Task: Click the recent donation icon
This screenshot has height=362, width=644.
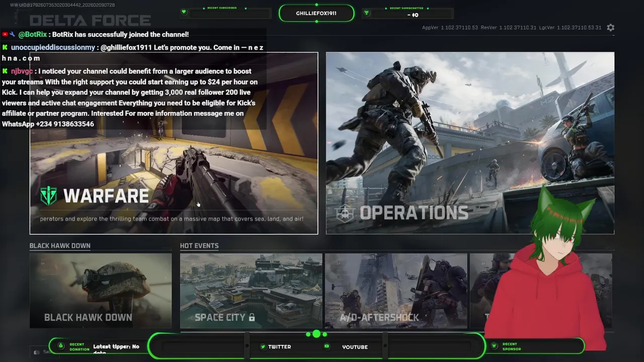Action: click(61, 346)
